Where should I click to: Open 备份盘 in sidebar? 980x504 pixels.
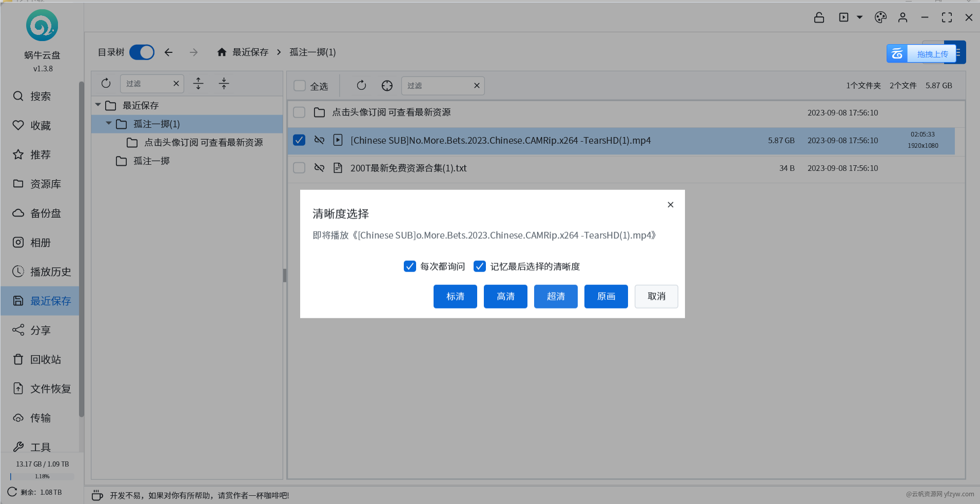click(x=40, y=213)
